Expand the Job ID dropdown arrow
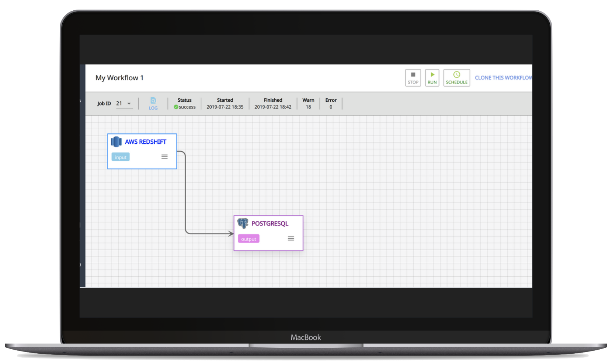The image size is (612, 364). coord(129,104)
